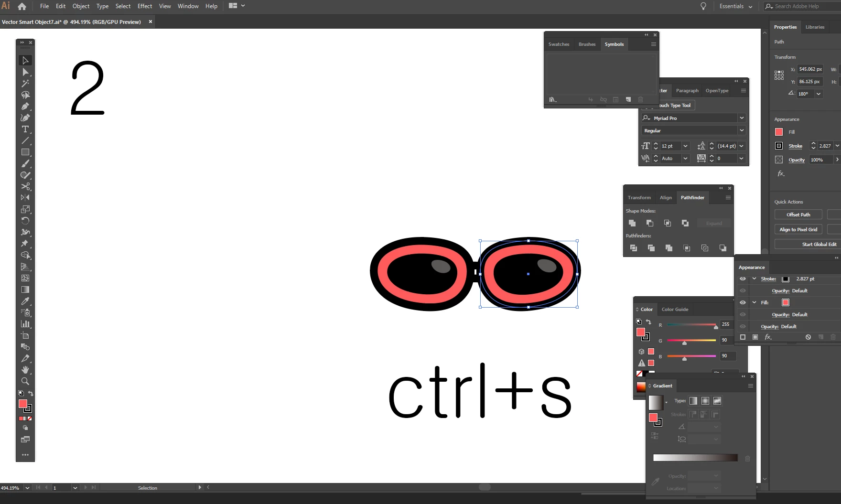Select the Hand tool
Screen dimensions: 841x504
25,370
